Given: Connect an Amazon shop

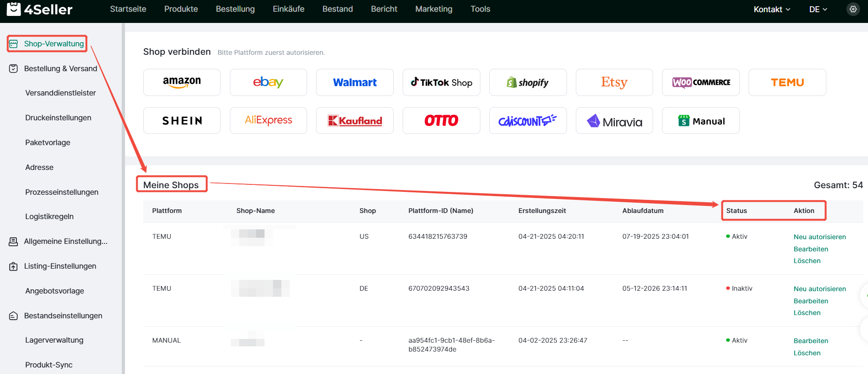Looking at the screenshot, I should [182, 82].
